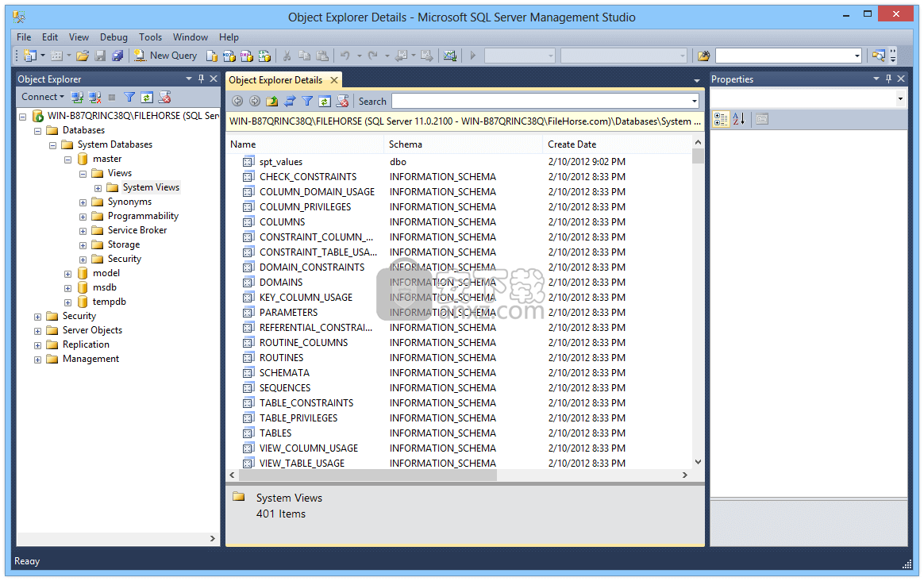Expand the System Views tree node

(98, 188)
